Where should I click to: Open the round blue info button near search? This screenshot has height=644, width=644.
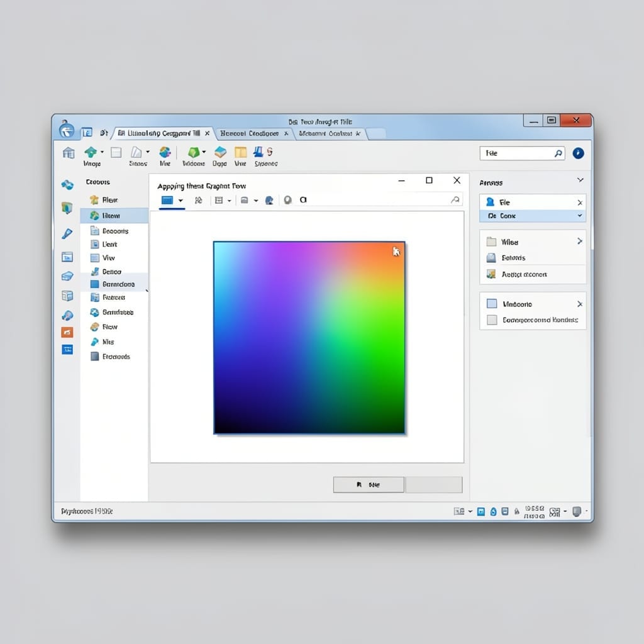(579, 153)
